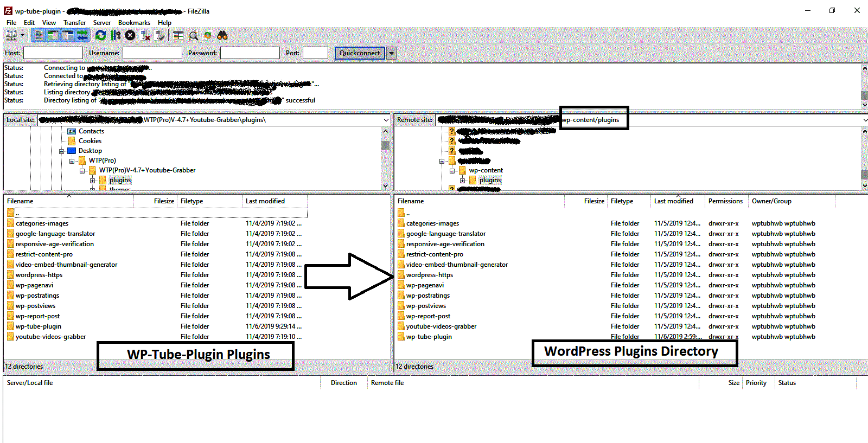Click the Username input field
Viewport: 868px width, 443px height.
152,53
